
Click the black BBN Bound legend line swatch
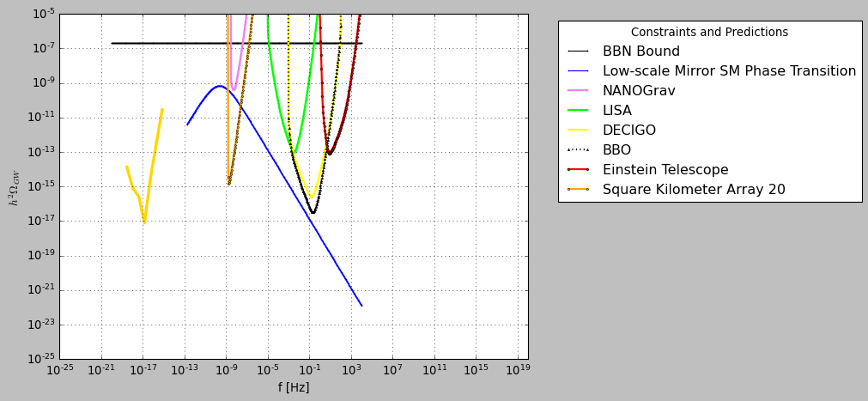578,52
